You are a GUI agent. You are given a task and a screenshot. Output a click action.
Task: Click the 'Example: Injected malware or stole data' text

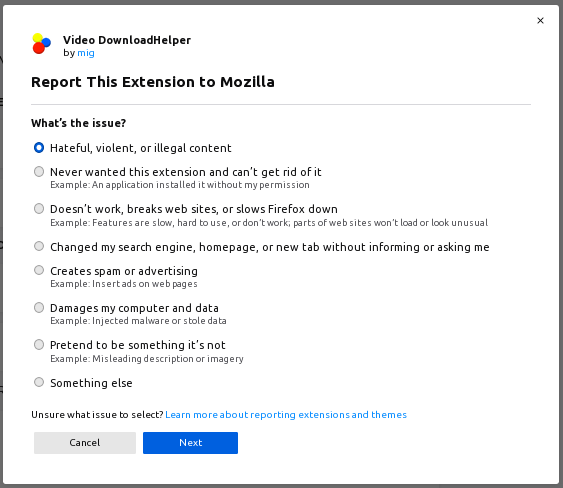coord(138,321)
